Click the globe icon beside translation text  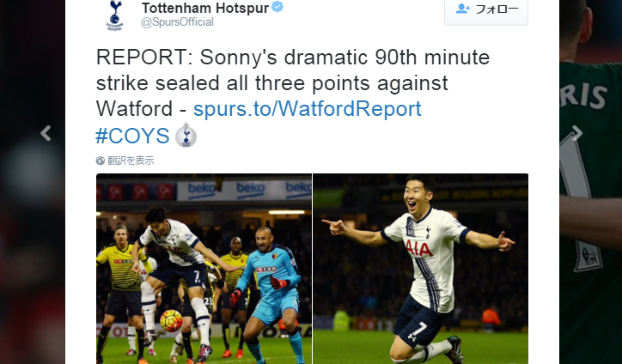(x=101, y=161)
